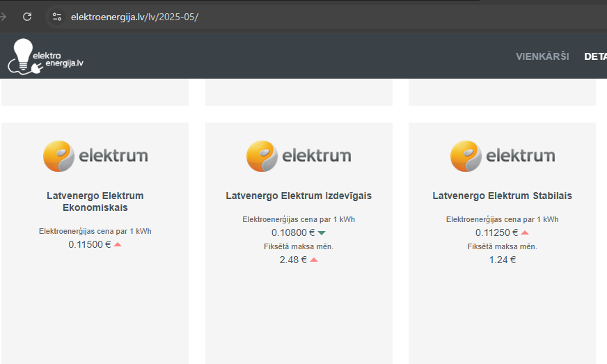Switch to the DETA view tab

point(595,56)
